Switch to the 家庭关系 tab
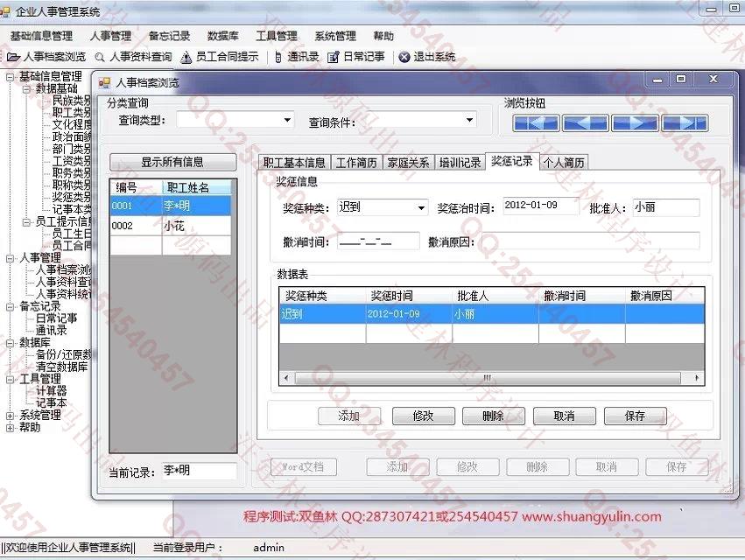 (408, 163)
